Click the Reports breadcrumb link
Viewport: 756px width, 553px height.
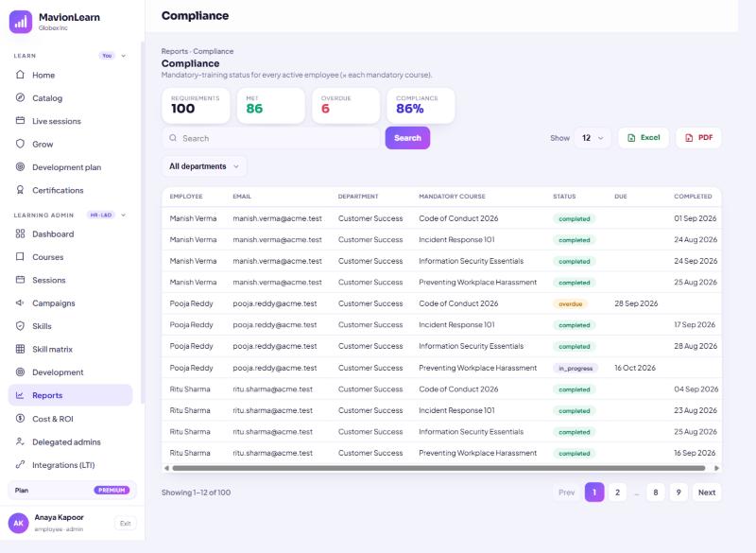pyautogui.click(x=175, y=51)
